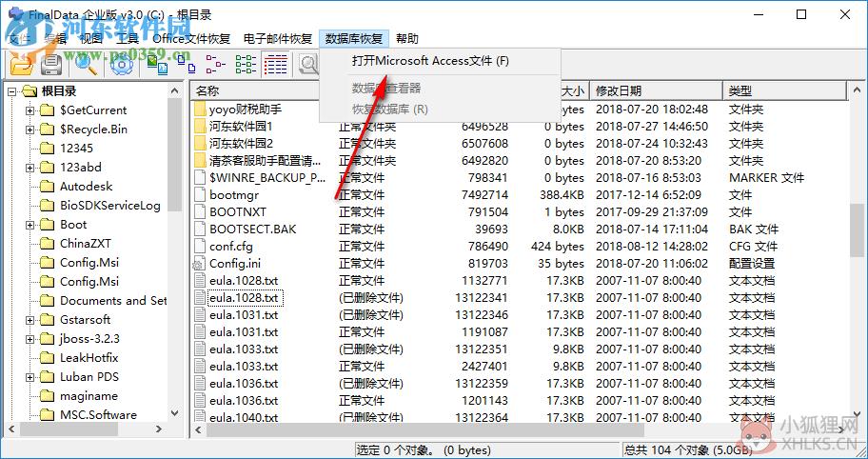Click the file list vertical scrollbar up arrow

(x=857, y=90)
